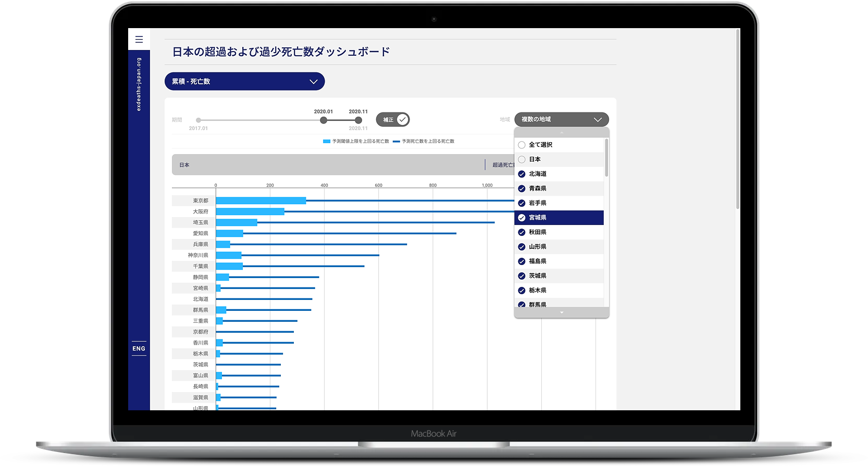Click the 秋田県 list entry
Viewport: 868px width, 466px height.
(x=537, y=232)
